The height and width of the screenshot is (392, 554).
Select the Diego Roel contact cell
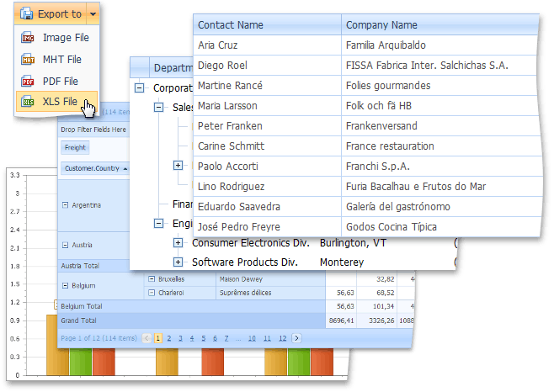tap(268, 66)
